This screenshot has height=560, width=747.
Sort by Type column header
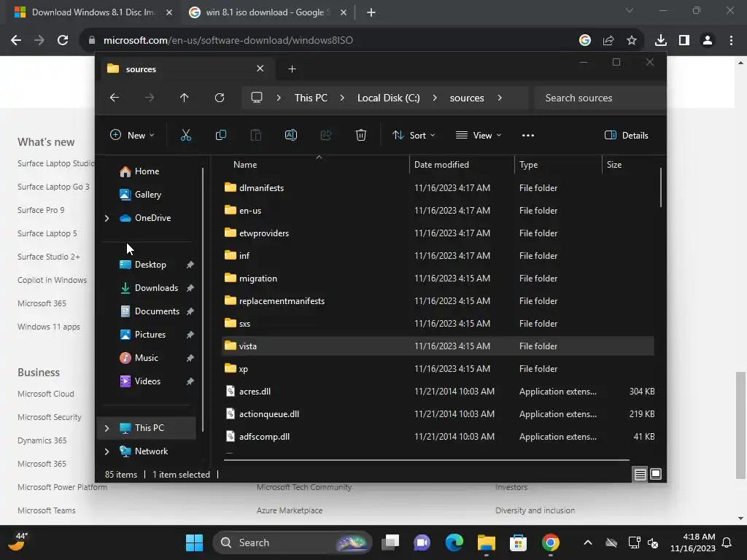click(528, 165)
